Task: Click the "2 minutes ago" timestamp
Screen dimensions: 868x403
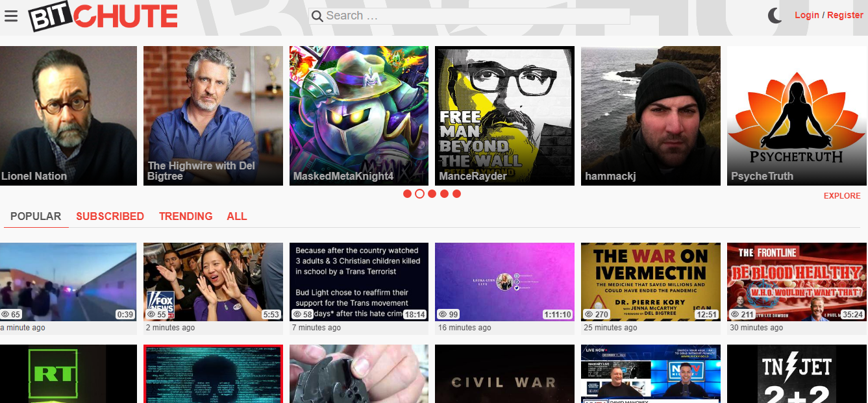Action: coord(170,328)
